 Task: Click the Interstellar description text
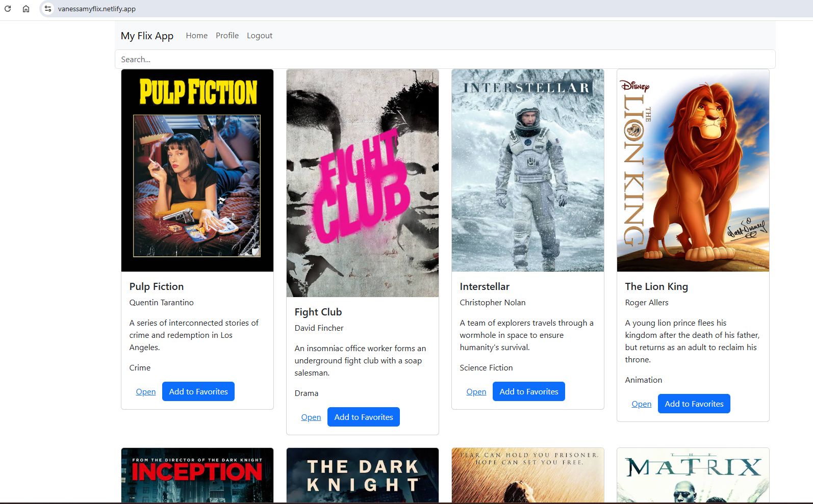[527, 335]
